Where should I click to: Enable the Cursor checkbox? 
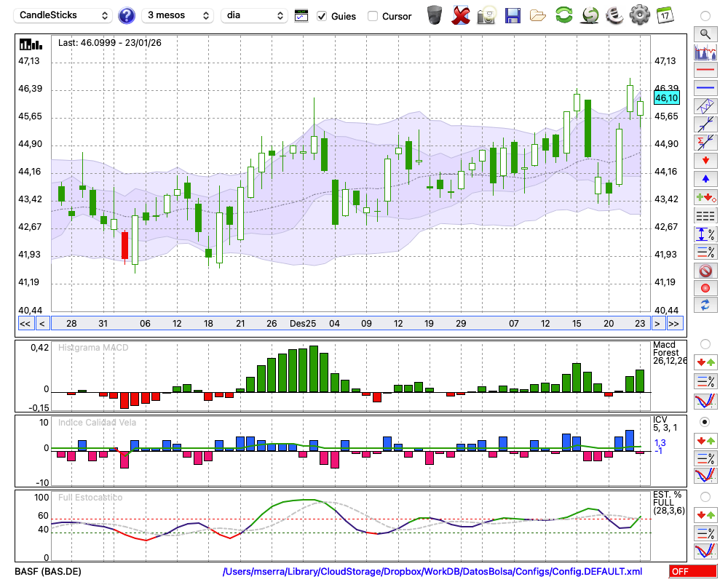tap(373, 16)
